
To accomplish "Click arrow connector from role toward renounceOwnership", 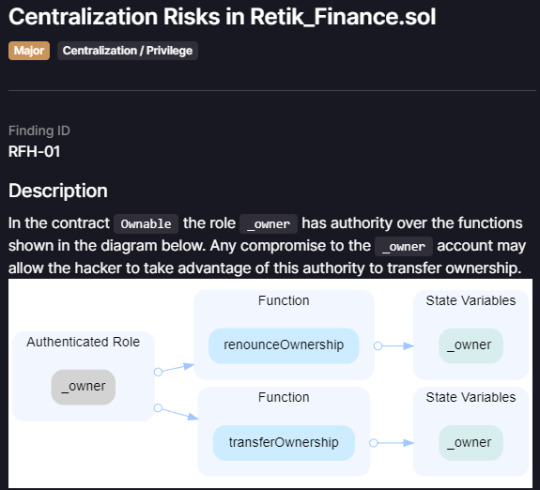I will pyautogui.click(x=174, y=368).
